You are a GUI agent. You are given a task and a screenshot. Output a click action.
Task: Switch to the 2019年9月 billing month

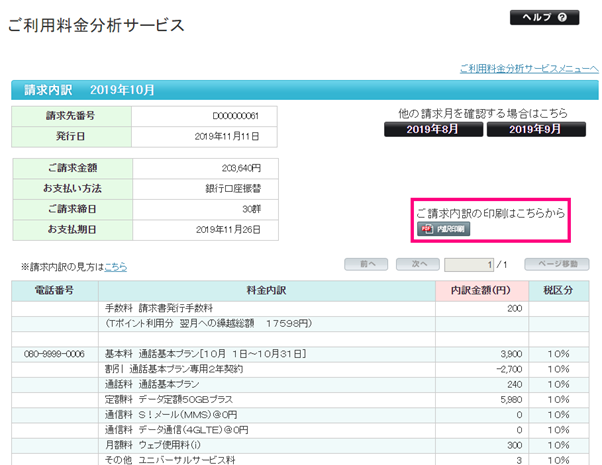536,130
